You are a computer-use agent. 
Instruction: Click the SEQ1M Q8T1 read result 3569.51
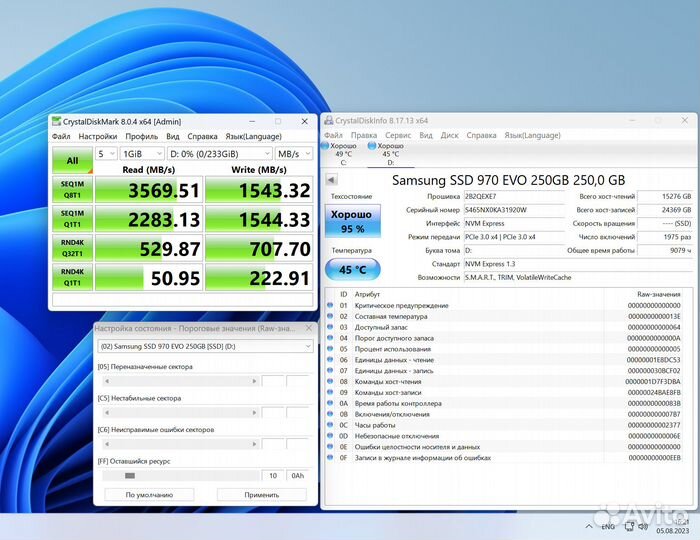[149, 190]
